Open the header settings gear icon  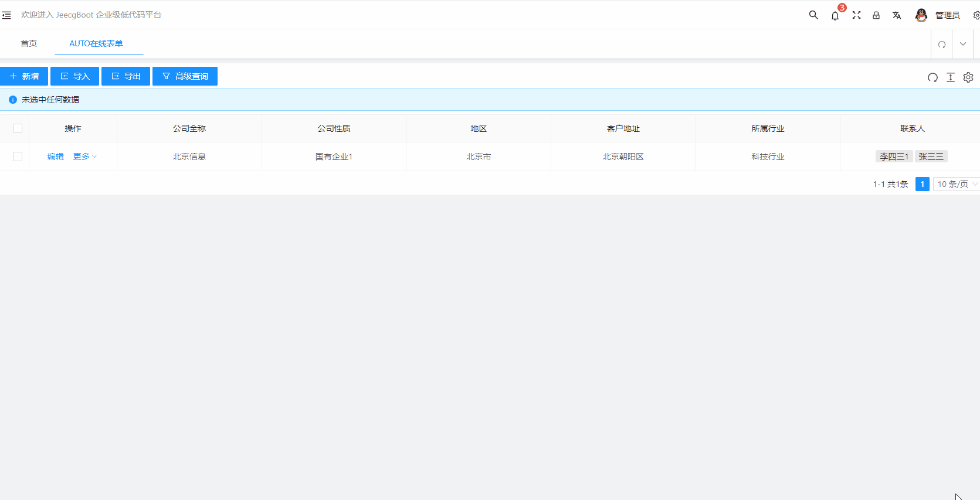coord(976,15)
